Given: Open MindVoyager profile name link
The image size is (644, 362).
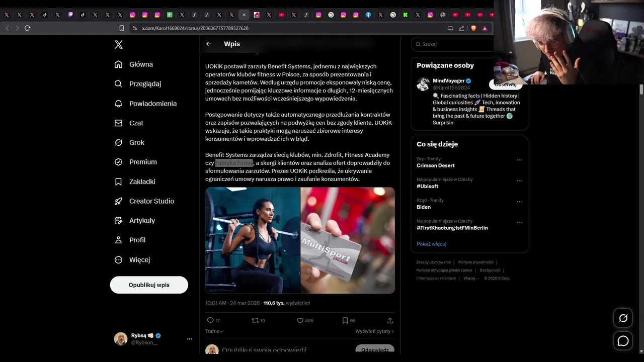Looking at the screenshot, I should (x=448, y=81).
